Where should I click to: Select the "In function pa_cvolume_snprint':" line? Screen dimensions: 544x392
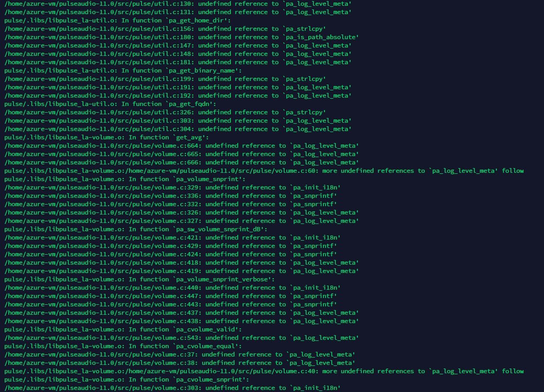click(126, 379)
